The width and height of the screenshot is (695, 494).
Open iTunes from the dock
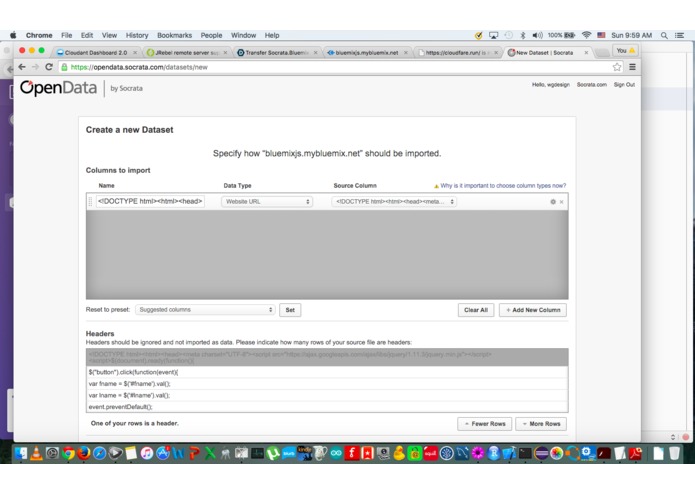point(147,453)
